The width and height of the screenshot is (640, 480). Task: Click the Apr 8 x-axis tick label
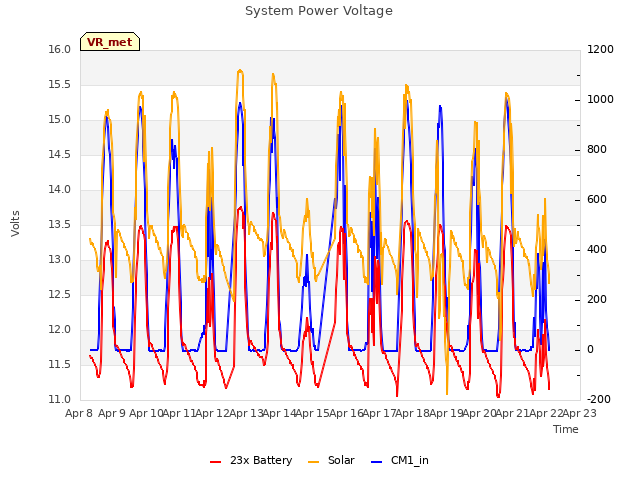(79, 413)
